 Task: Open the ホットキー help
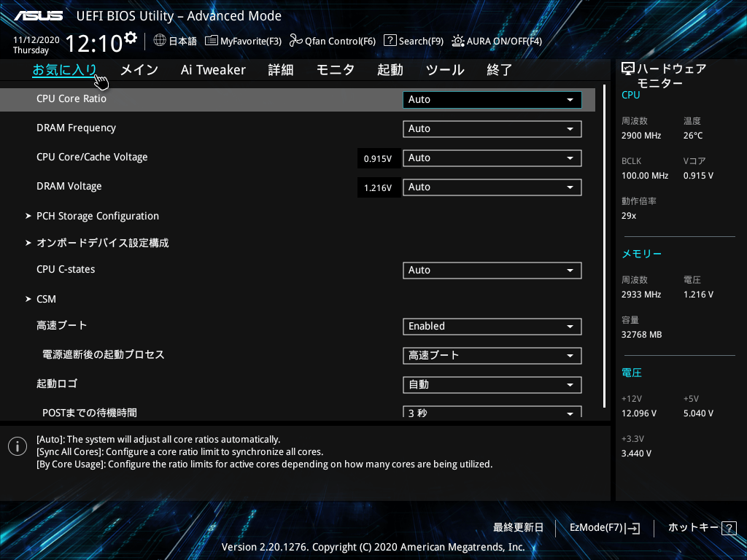coord(703,527)
